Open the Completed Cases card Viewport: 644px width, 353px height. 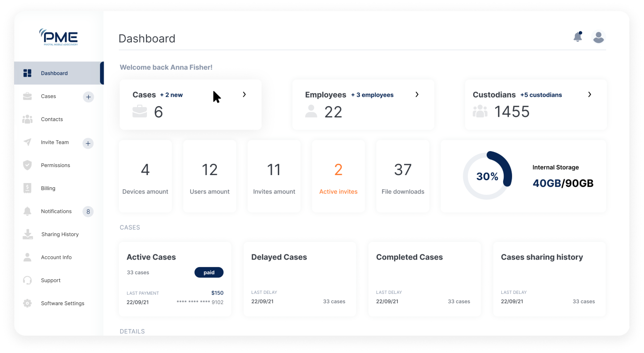[424, 279]
